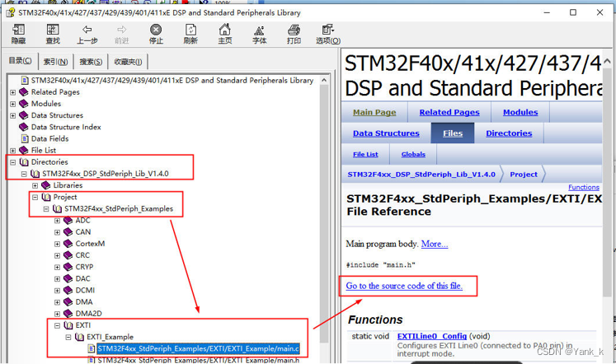Expand the Data Structures tree node
Viewport: 616px width, 364px height.
pos(13,116)
